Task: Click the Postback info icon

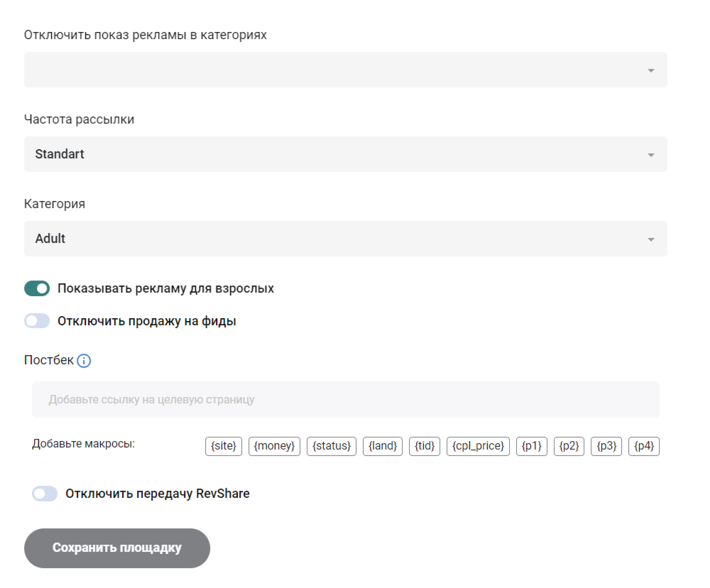Action: click(84, 361)
